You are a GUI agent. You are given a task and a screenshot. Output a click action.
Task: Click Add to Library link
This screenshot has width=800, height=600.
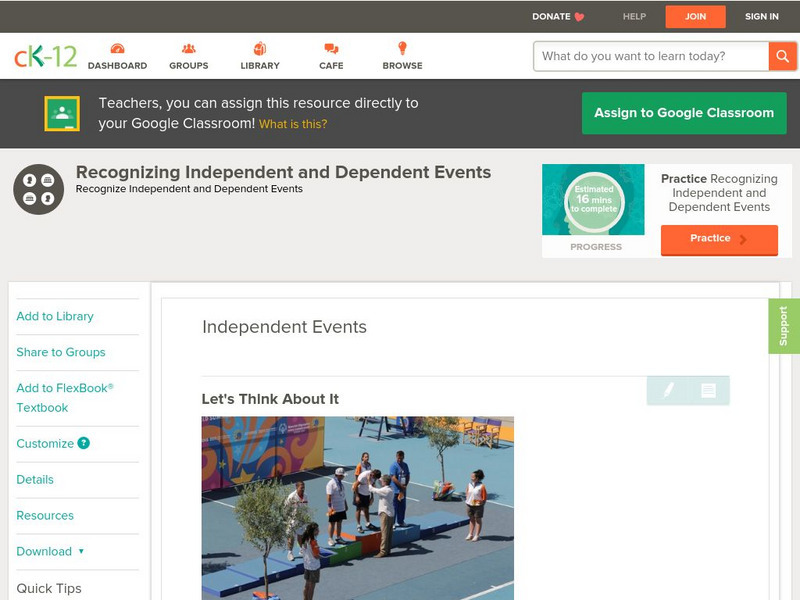(x=55, y=316)
